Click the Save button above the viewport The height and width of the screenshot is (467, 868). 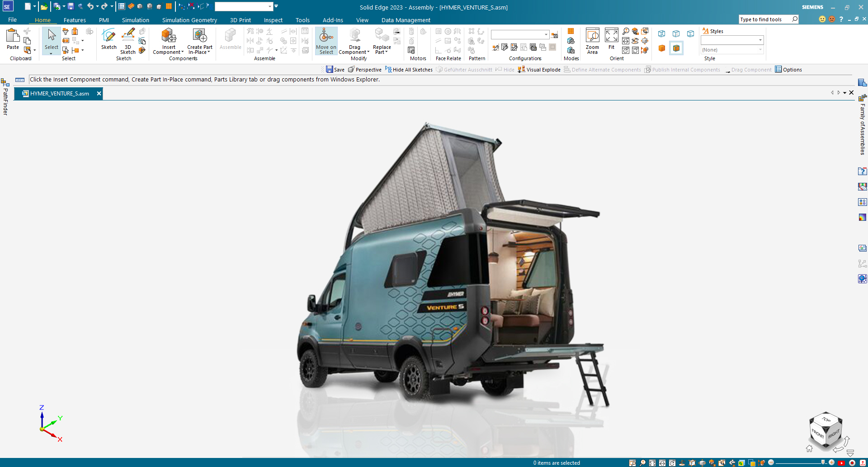click(x=335, y=69)
